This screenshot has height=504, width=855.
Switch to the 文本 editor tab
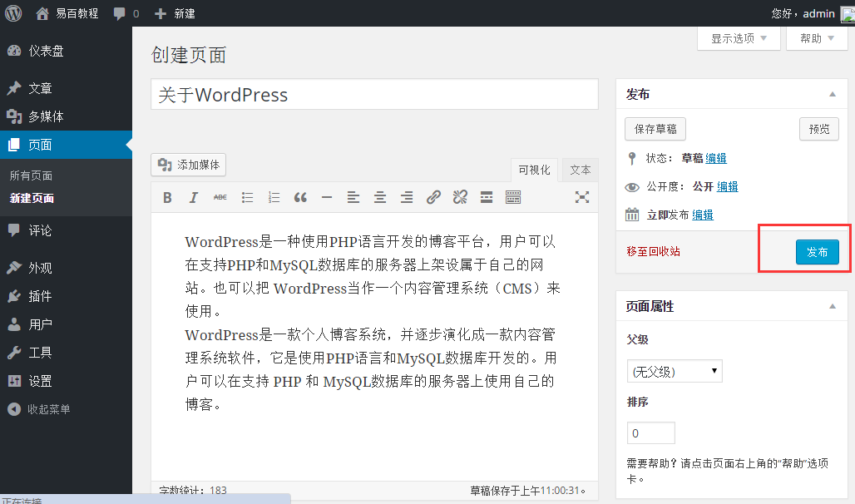coord(581,170)
